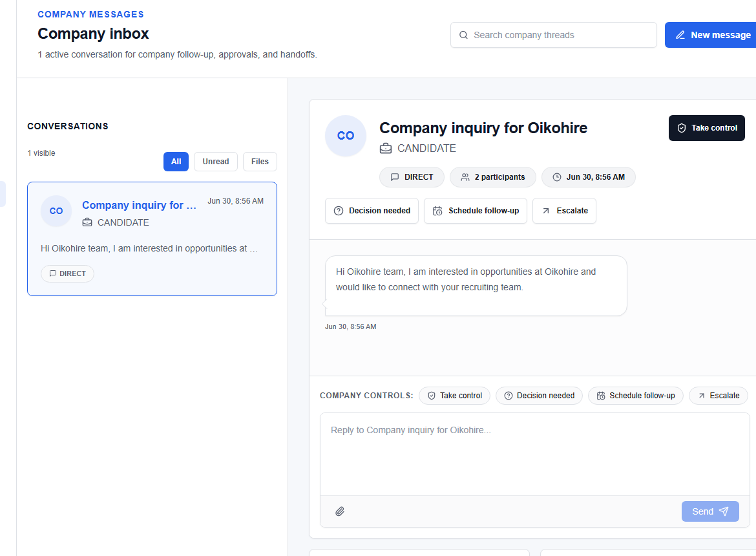Click question-mark icon in Company Controls row
Viewport: 756px width, 556px height.
click(x=508, y=396)
